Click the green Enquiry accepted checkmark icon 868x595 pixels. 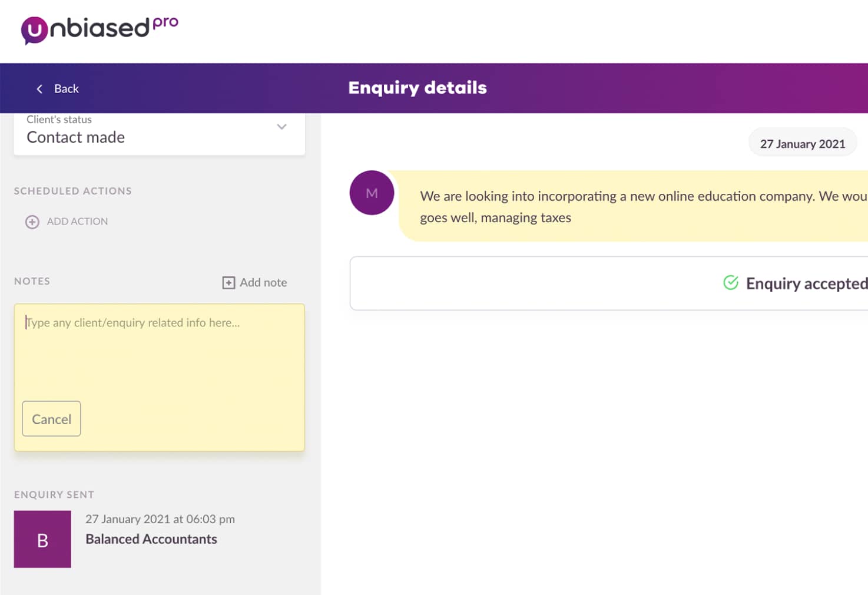pyautogui.click(x=731, y=283)
